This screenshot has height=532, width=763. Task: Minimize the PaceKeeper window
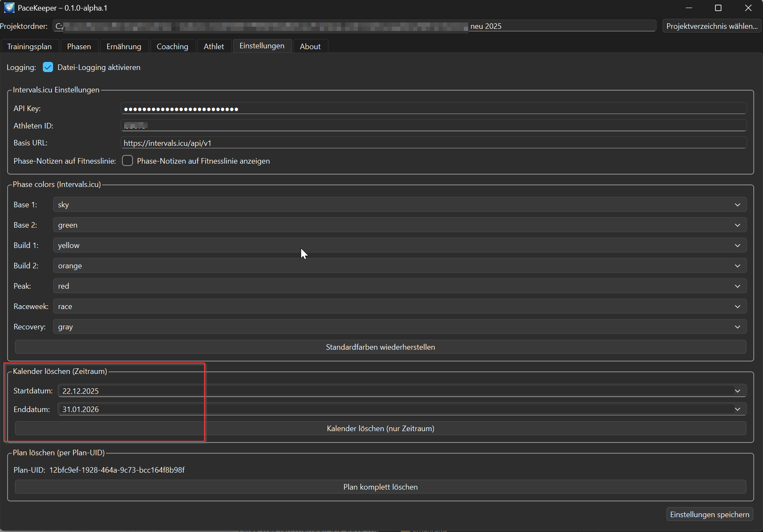click(689, 8)
